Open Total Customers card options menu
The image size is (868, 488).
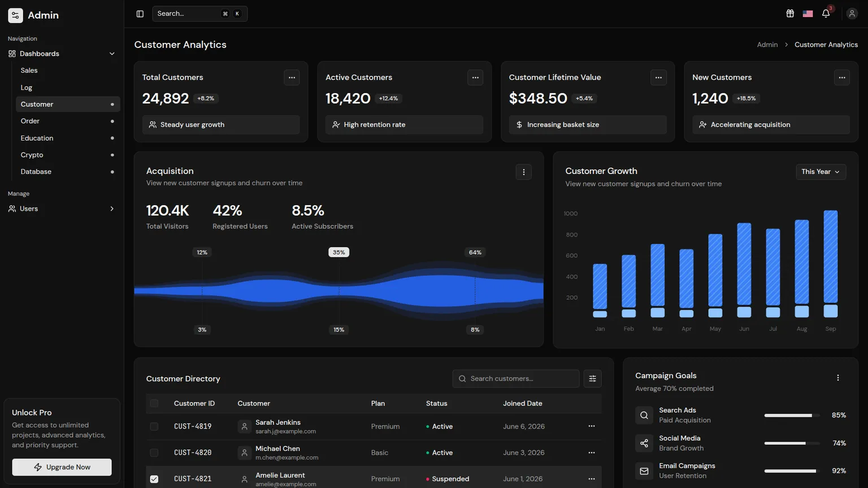tap(292, 77)
